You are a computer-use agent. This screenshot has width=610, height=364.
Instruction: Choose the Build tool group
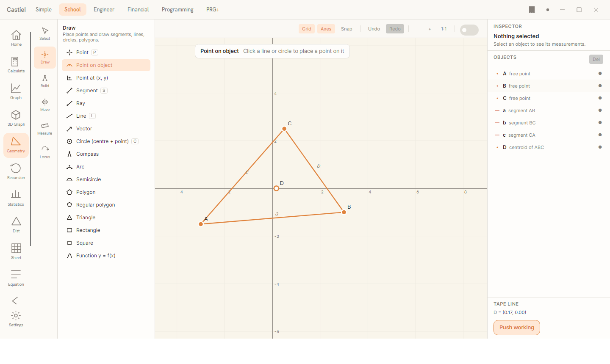45,81
